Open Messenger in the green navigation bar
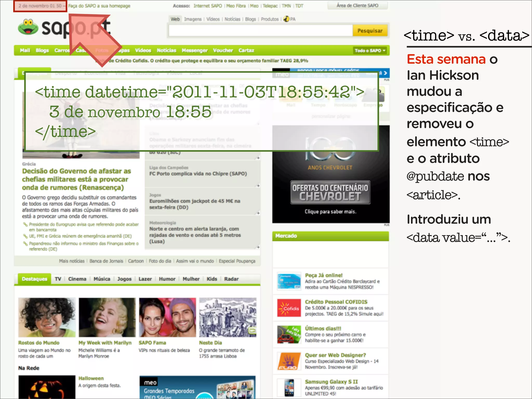Viewport: 532px width, 399px height. pos(195,50)
